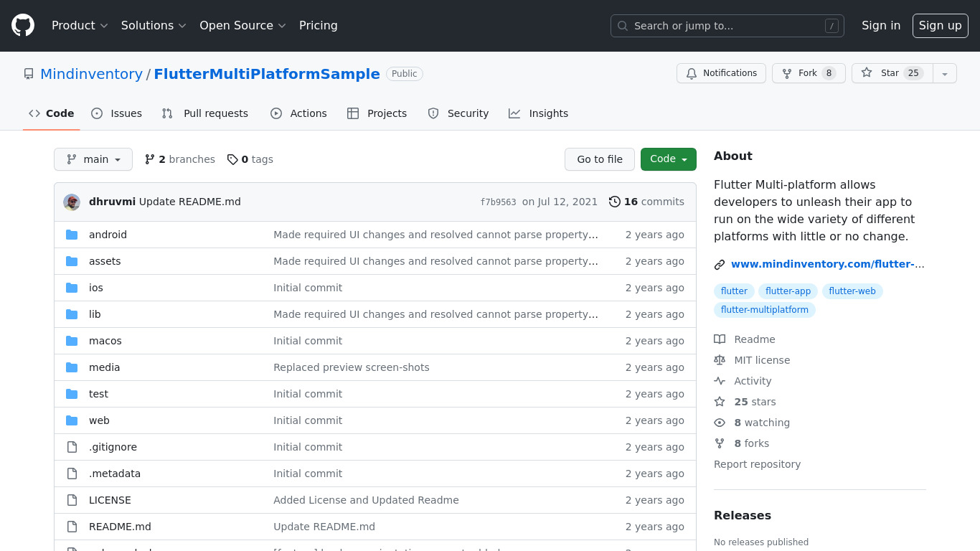
Task: Click the README.md file icon
Action: (x=72, y=527)
